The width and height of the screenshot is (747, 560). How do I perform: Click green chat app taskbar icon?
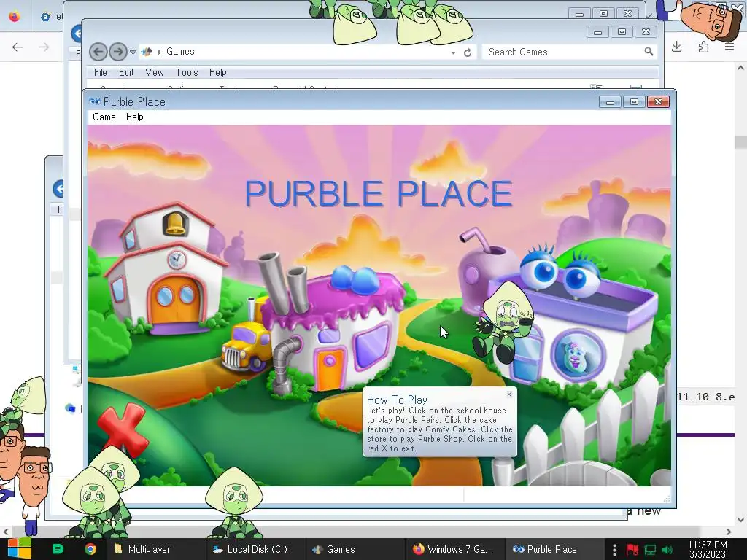click(58, 549)
